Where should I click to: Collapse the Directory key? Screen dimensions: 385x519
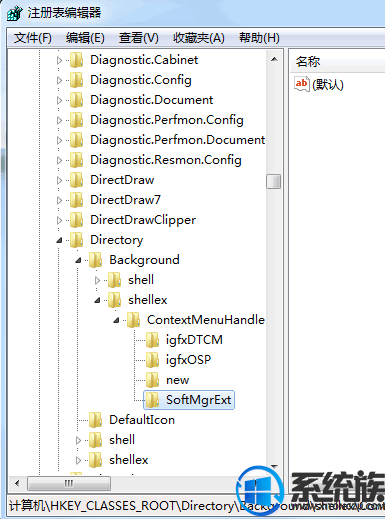pos(59,240)
